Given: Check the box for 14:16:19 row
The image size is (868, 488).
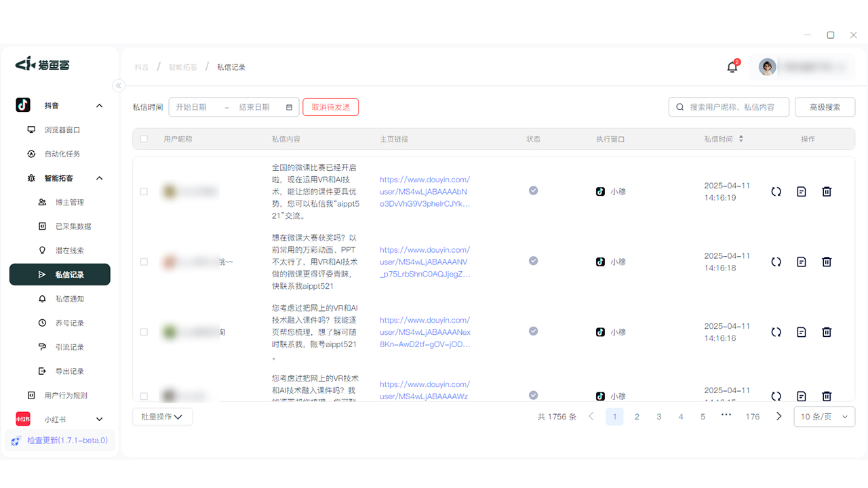Looking at the screenshot, I should [x=144, y=192].
